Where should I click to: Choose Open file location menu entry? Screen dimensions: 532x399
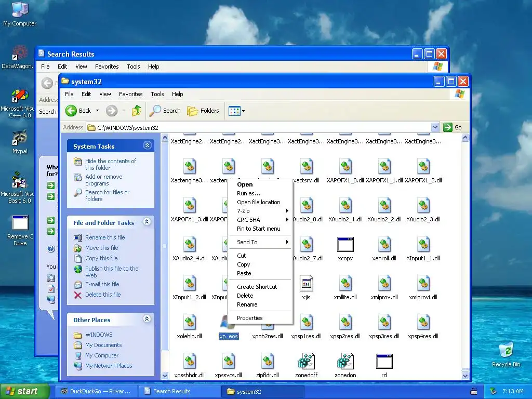[260, 202]
